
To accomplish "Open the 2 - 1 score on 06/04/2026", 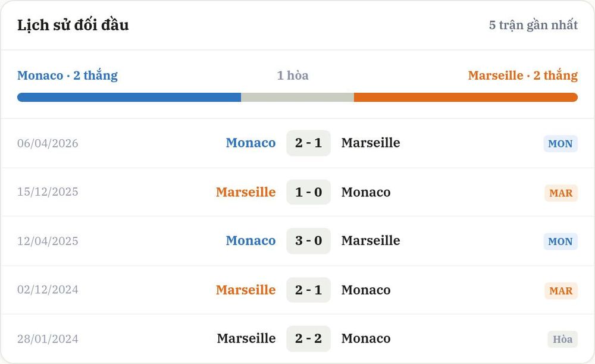I will coord(308,143).
